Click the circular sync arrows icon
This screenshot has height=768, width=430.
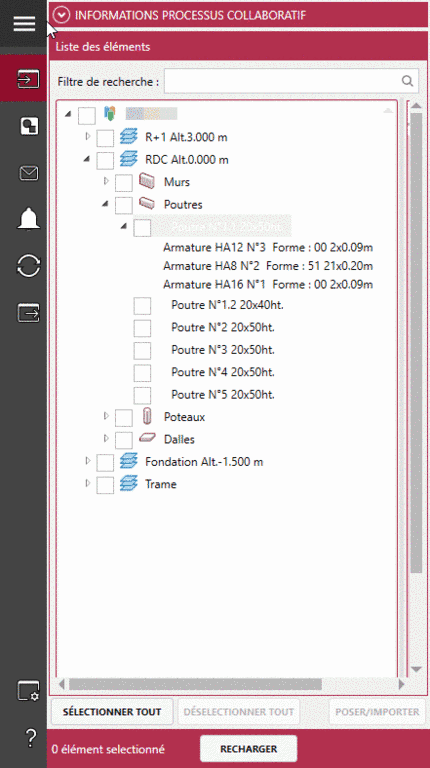coord(28,265)
